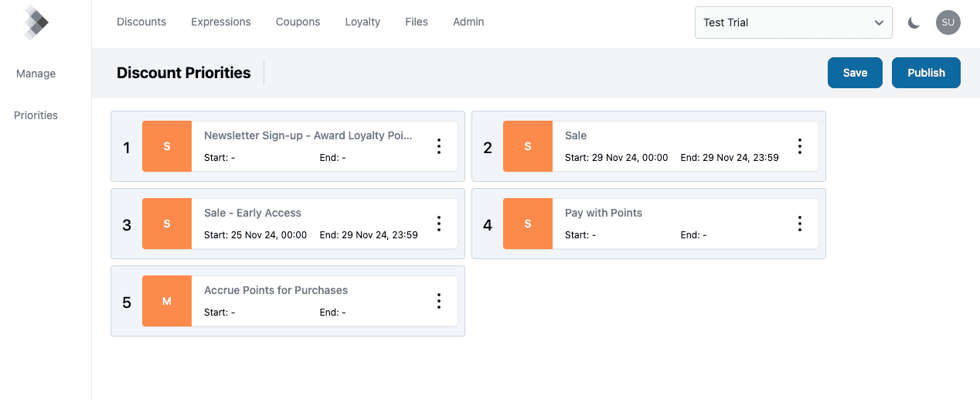Open three-dot menu for Newsletter Sign-up discount
Screen dimensions: 980x400
click(x=439, y=146)
